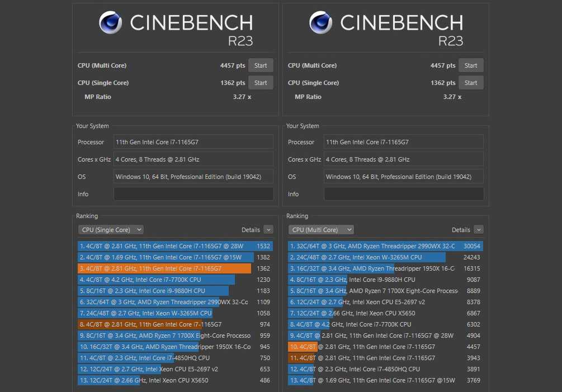The image size is (562, 392).
Task: Open the CPU (Multi Core) ranking dropdown
Action: [321, 230]
